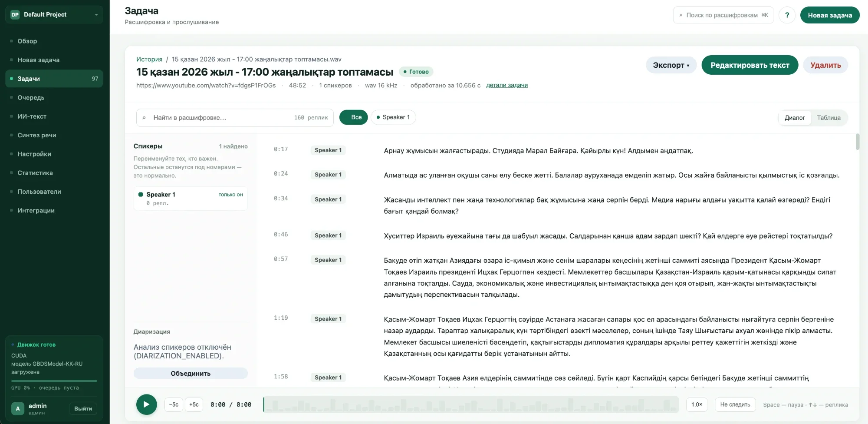Viewport: 868px width, 424px height.
Task: Click the «Редактировать текст» button
Action: coord(750,65)
